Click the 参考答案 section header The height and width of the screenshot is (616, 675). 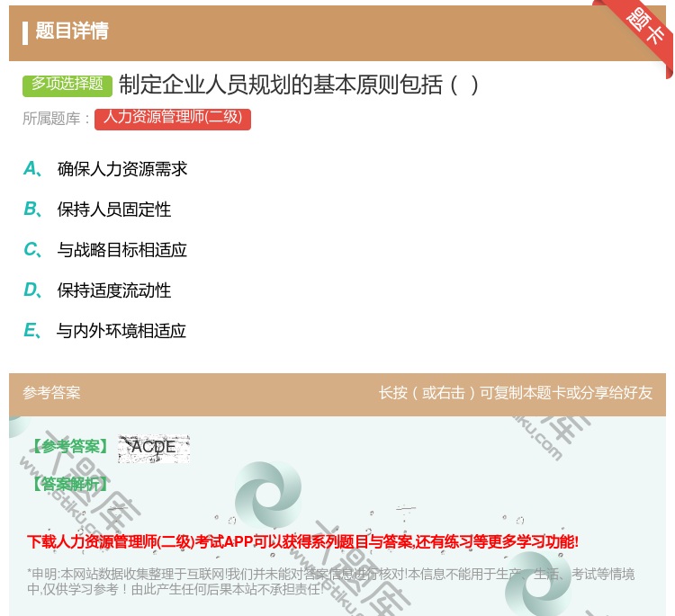[51, 393]
